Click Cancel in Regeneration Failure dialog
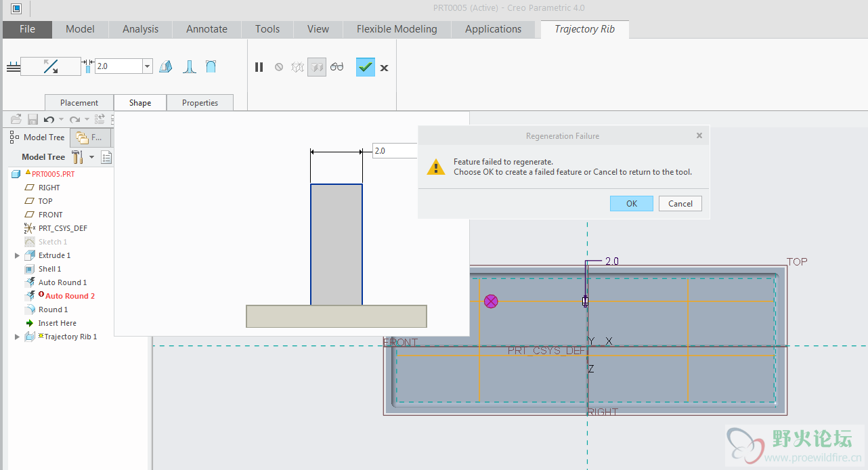 click(680, 203)
